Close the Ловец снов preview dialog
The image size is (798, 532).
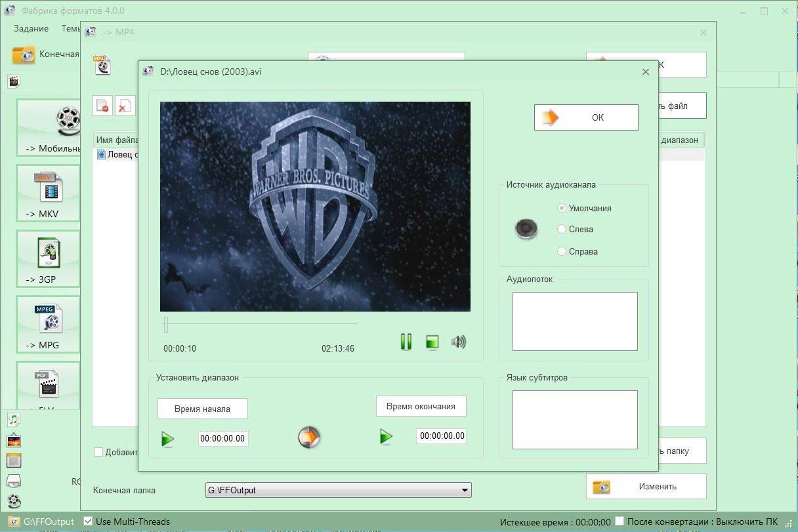(x=646, y=72)
